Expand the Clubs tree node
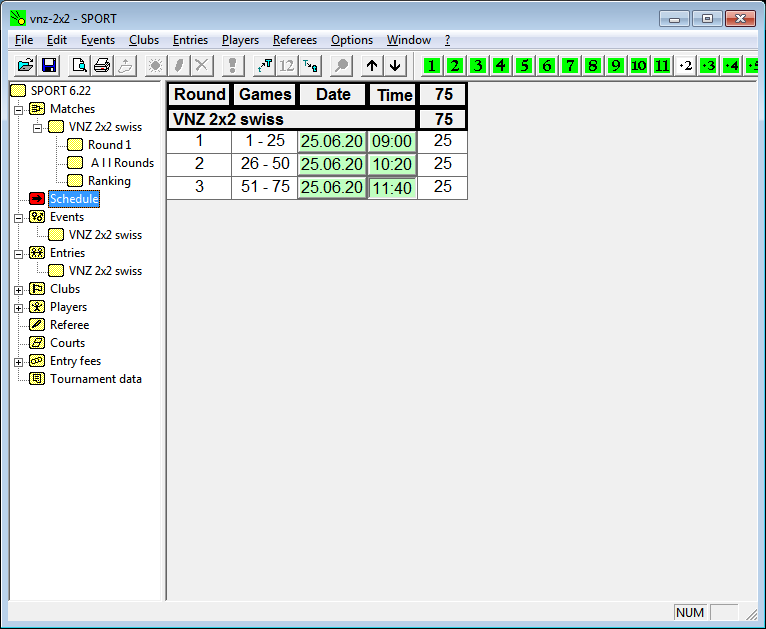This screenshot has width=766, height=629. tap(19, 289)
